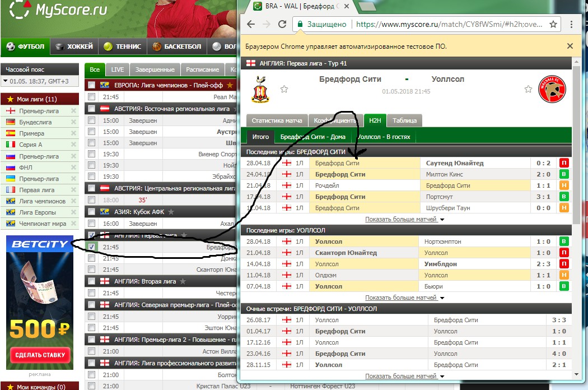Image resolution: width=588 pixels, height=390 pixels.
Task: Remove ФНЛ from my leagues
Action: point(73,168)
